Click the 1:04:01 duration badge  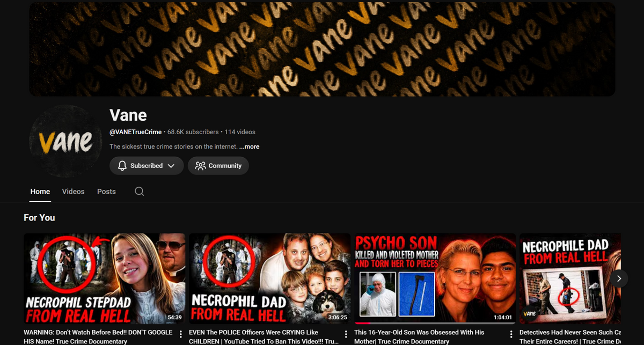click(502, 318)
